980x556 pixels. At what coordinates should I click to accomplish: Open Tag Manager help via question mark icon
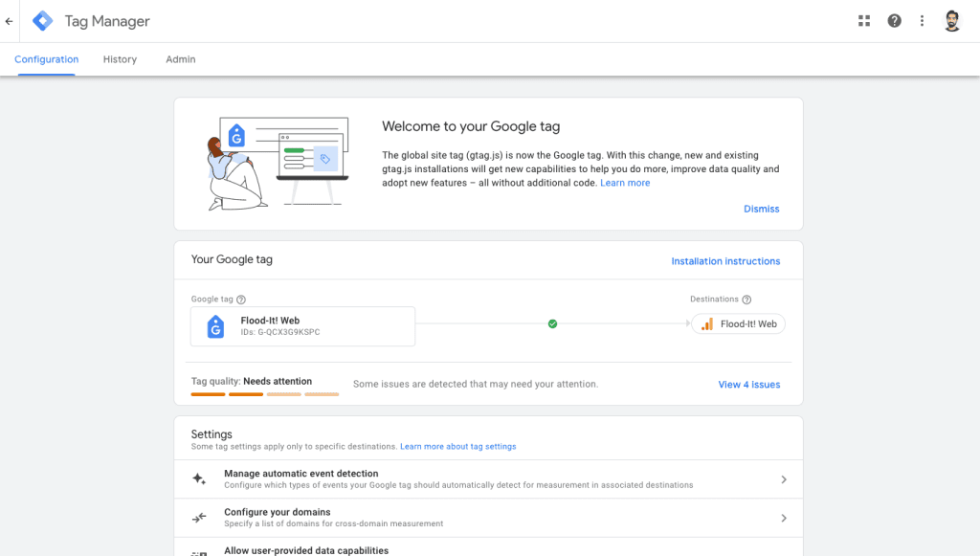click(894, 20)
